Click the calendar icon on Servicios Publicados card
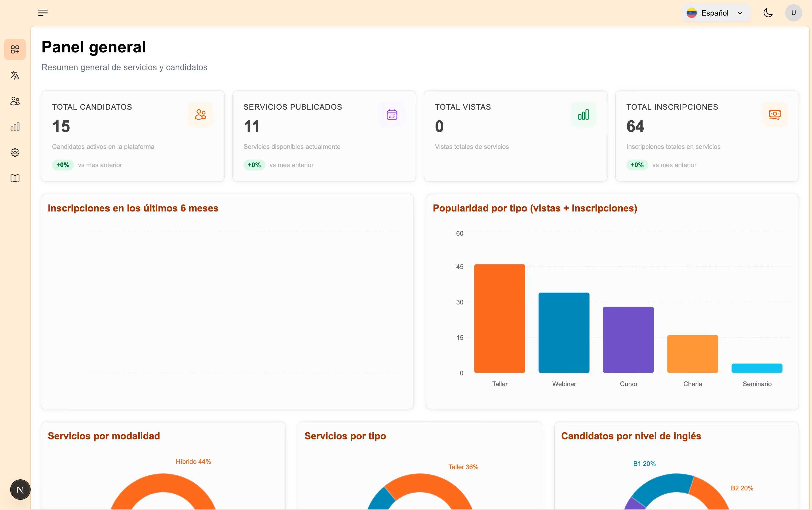This screenshot has width=812, height=510. tap(392, 114)
